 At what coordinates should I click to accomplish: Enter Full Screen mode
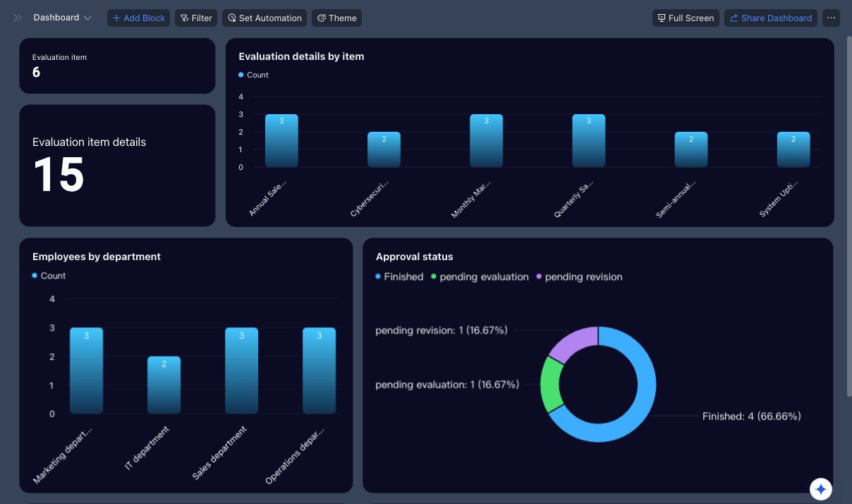click(x=686, y=18)
